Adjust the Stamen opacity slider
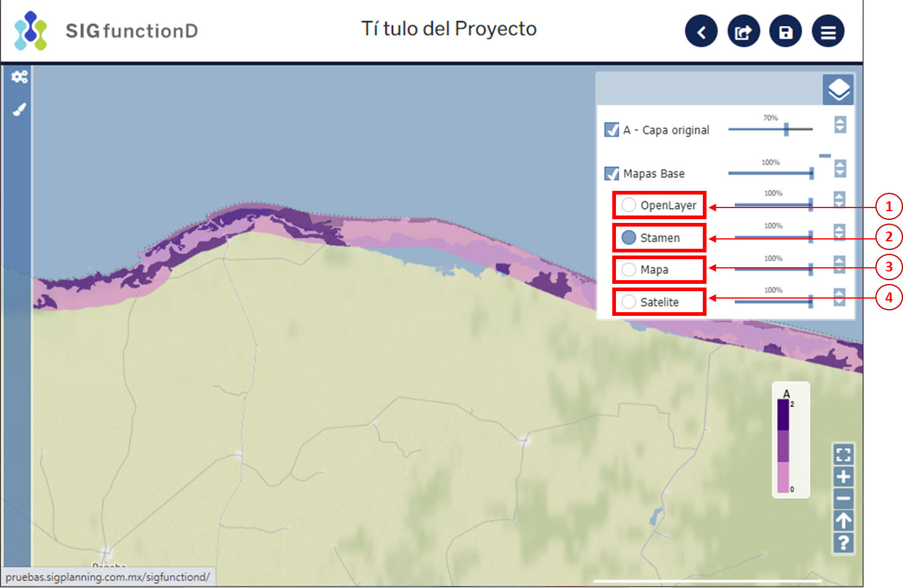Image resolution: width=903 pixels, height=588 pixels. [774, 236]
